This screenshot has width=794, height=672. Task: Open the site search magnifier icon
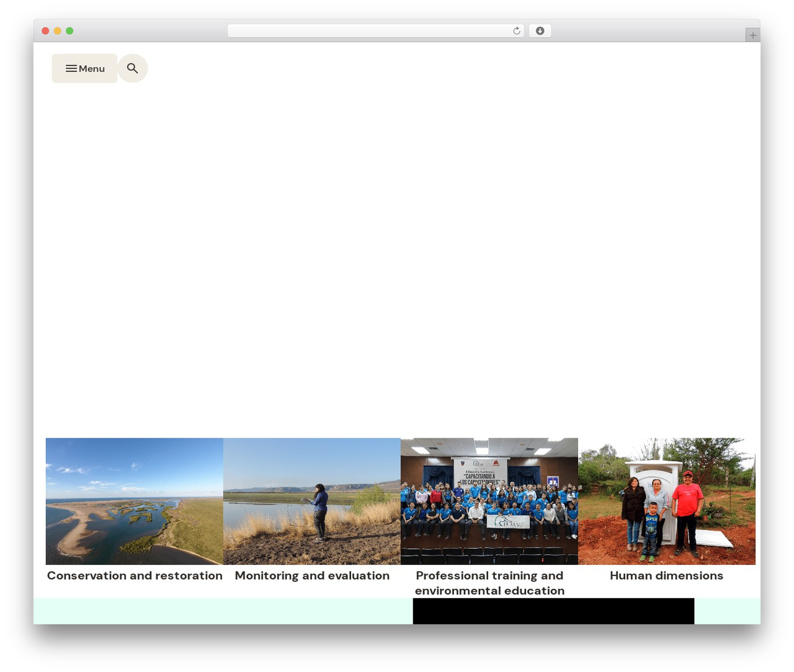point(132,68)
